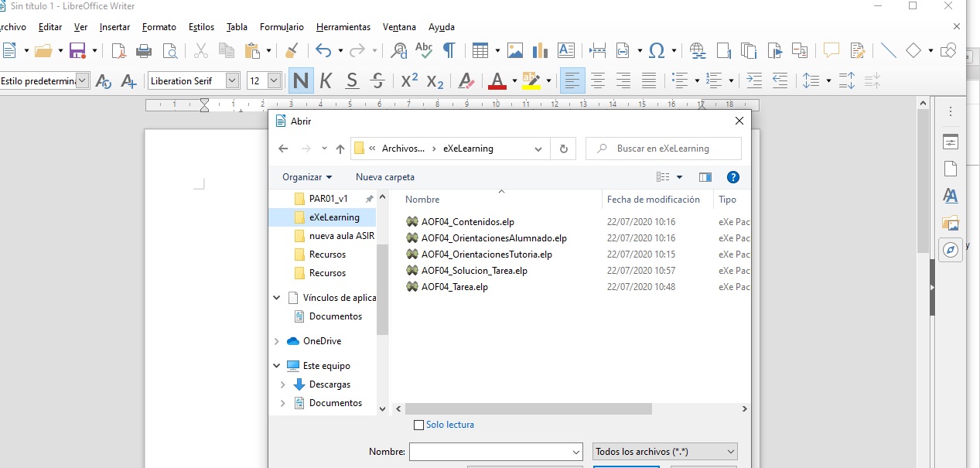Click Clear direct formatting icon
Image resolution: width=980 pixels, height=468 pixels.
[x=466, y=80]
